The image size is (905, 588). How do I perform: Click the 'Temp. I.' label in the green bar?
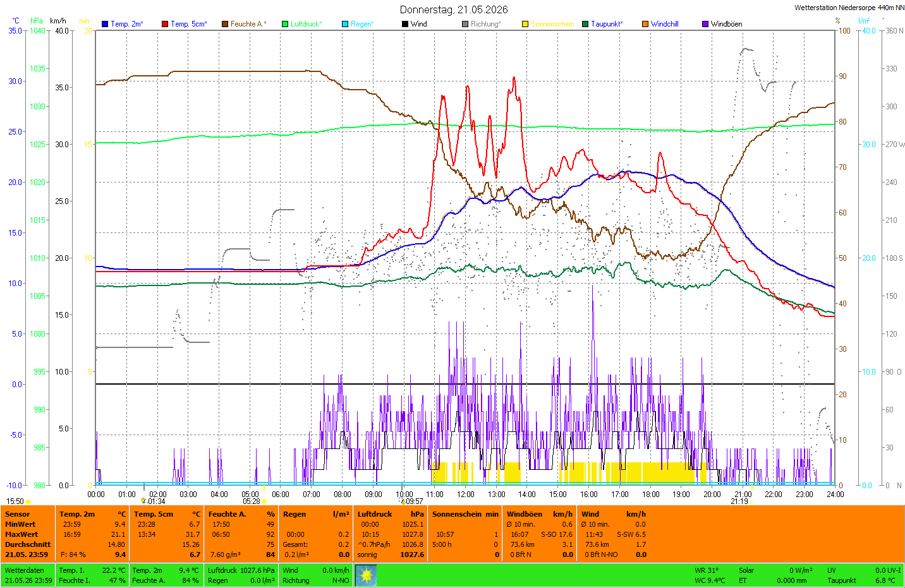coord(71,570)
